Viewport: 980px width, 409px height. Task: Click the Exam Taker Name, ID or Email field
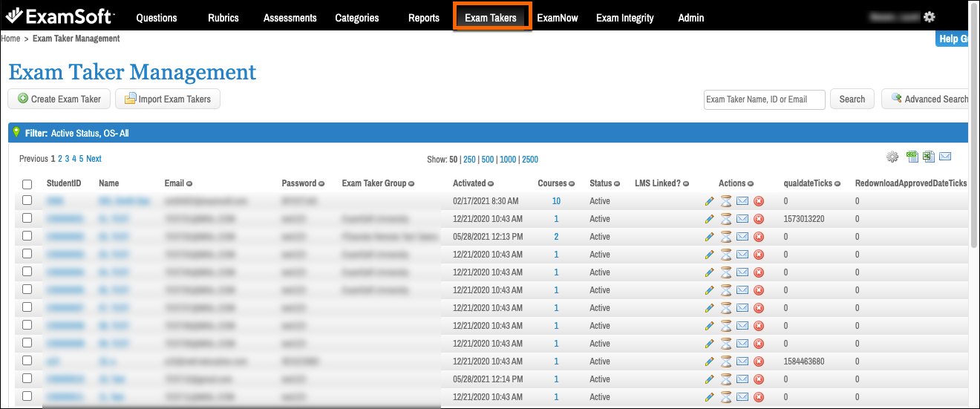(765, 99)
